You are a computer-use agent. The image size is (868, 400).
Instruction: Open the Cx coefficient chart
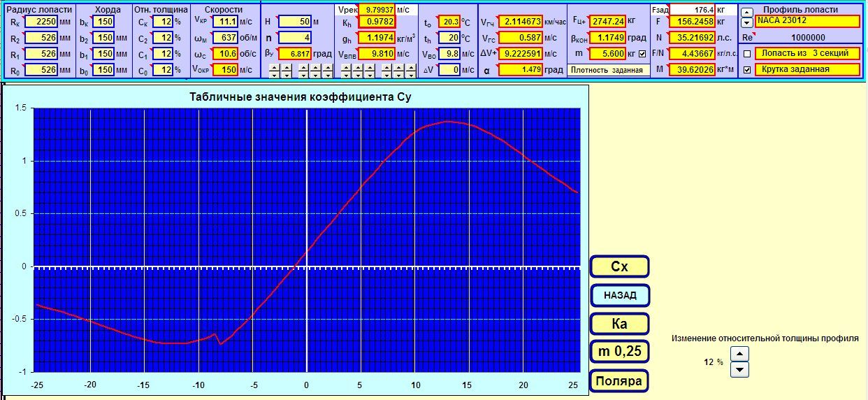point(619,266)
